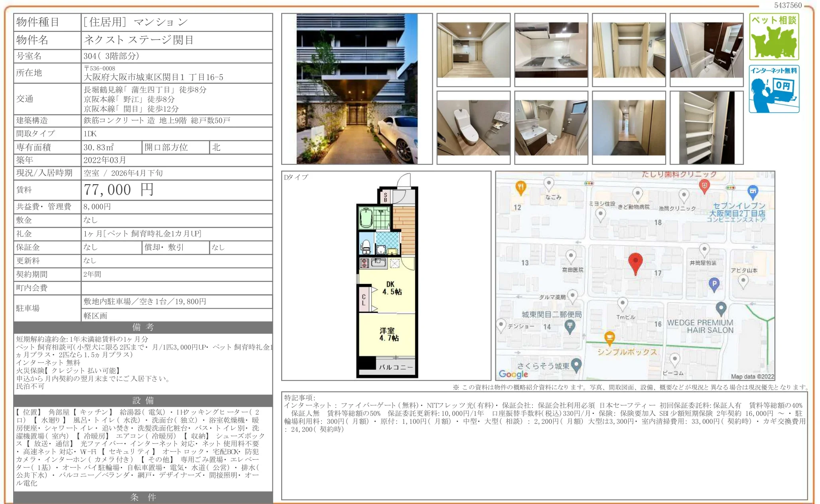Click the WEDGE PREMIUM HAIR SALON pin

(x=721, y=308)
